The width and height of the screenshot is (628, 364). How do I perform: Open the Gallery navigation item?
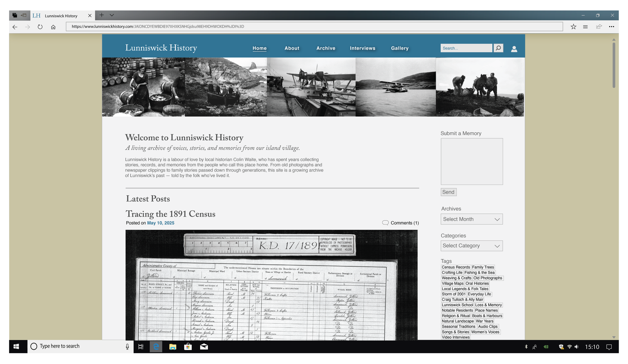(399, 48)
